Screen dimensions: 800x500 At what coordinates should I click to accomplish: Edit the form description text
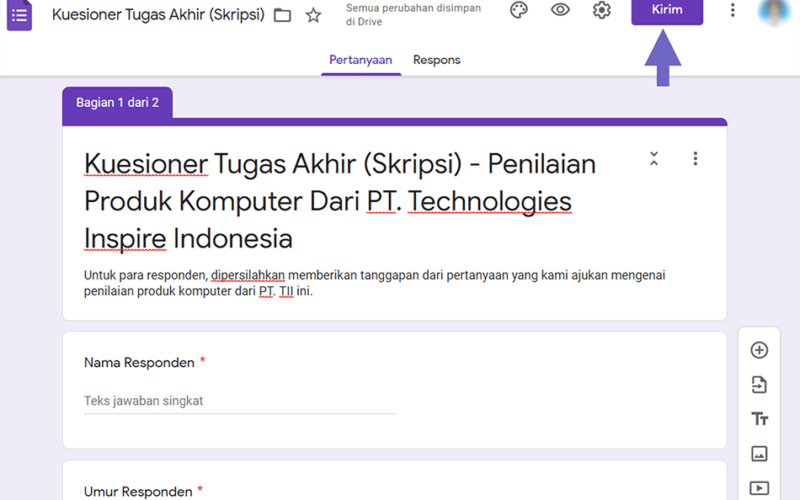coord(374,283)
